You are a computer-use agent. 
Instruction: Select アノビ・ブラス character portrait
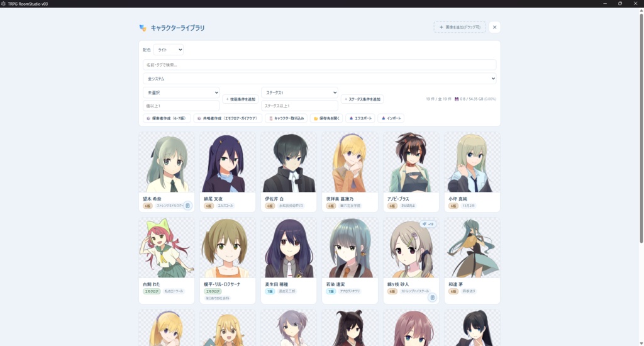click(411, 162)
